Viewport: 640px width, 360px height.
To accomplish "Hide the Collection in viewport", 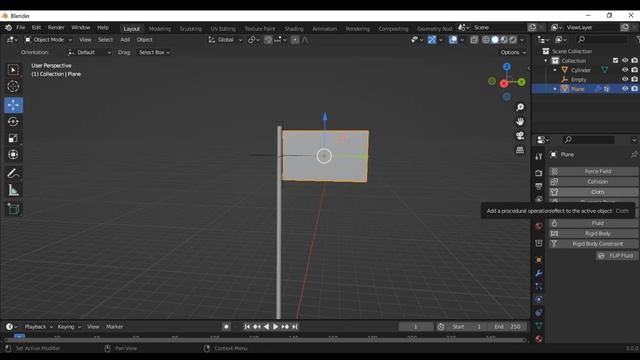I will point(625,60).
